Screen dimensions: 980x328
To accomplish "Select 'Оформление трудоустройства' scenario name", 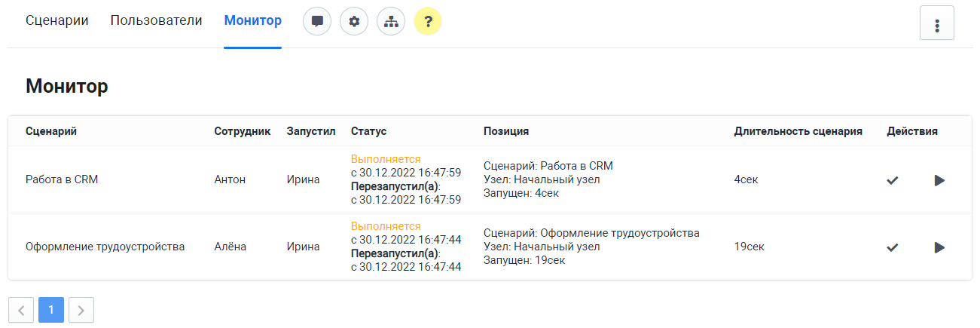I will tap(105, 247).
